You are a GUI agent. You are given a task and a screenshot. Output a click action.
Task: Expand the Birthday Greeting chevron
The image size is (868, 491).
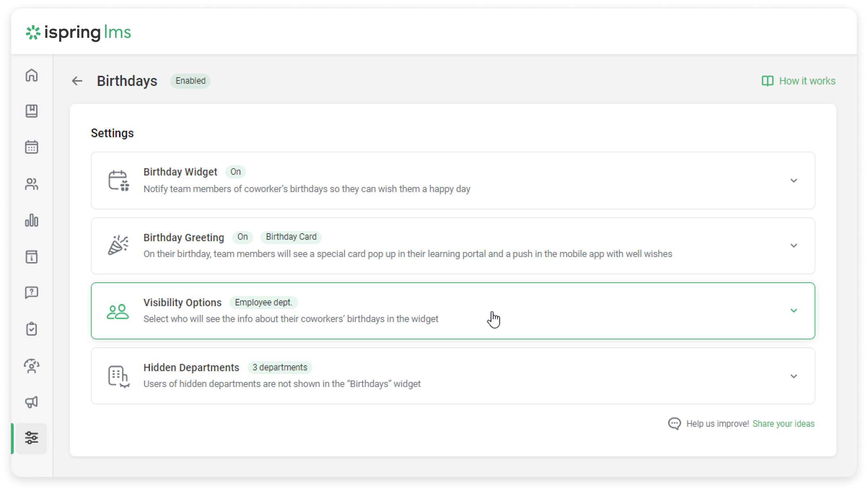tap(793, 245)
